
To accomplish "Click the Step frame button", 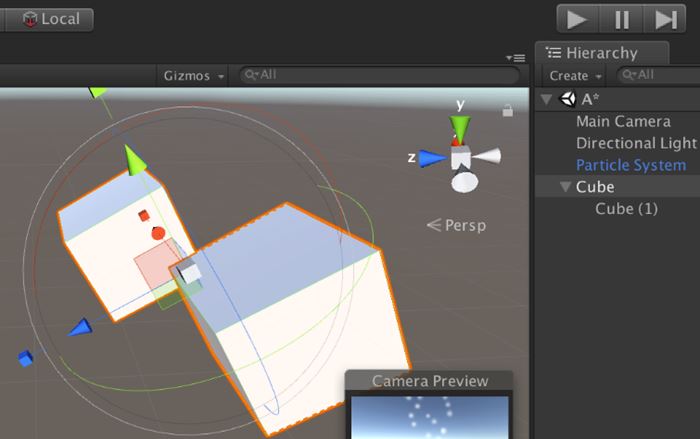I will coord(665,19).
